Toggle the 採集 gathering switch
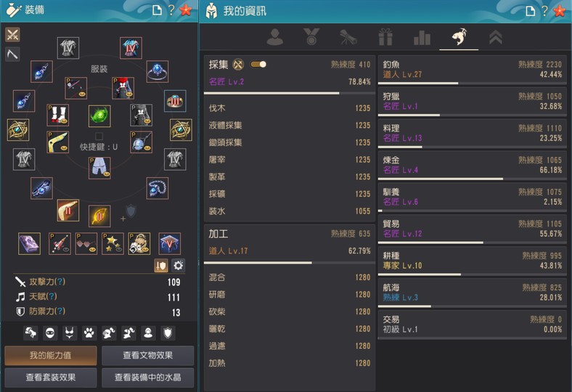This screenshot has width=572, height=392. [258, 65]
